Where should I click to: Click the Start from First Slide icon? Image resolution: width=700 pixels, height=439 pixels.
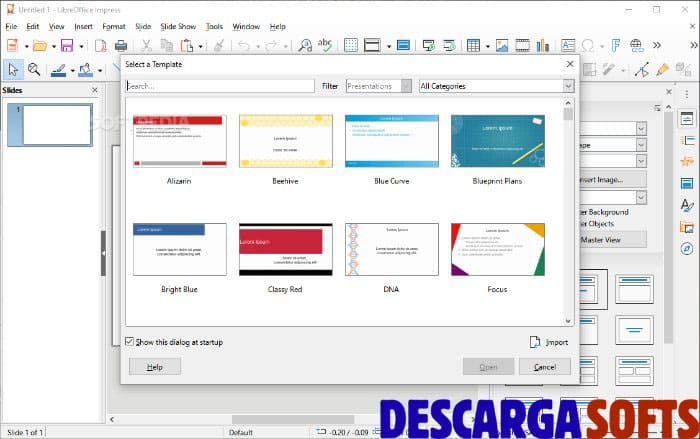point(429,46)
